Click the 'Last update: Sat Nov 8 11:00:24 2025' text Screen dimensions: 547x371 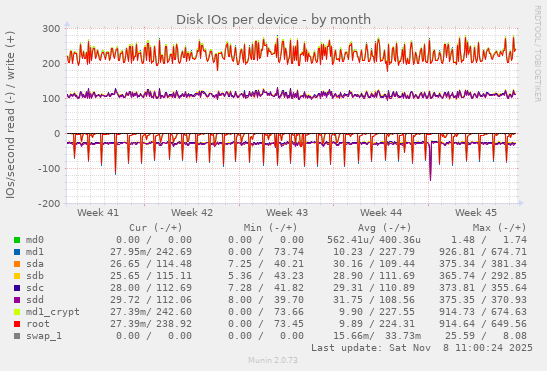pyautogui.click(x=422, y=348)
